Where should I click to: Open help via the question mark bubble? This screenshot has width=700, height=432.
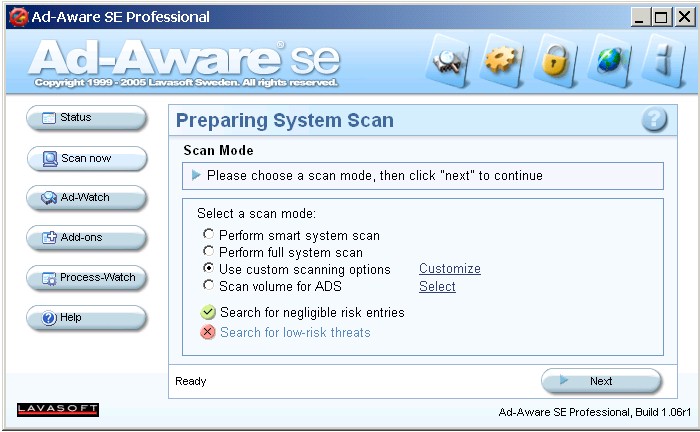(654, 120)
